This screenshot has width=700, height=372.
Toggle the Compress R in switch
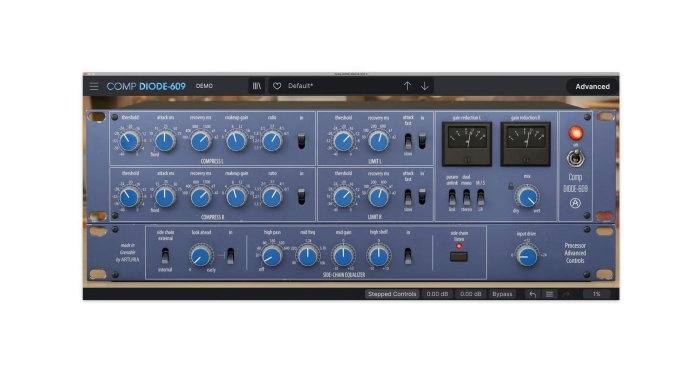pos(302,196)
